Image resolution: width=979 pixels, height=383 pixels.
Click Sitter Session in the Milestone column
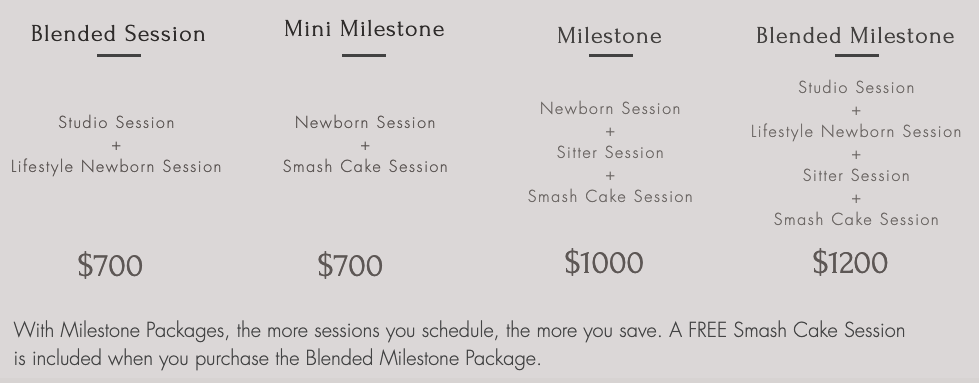tap(610, 152)
